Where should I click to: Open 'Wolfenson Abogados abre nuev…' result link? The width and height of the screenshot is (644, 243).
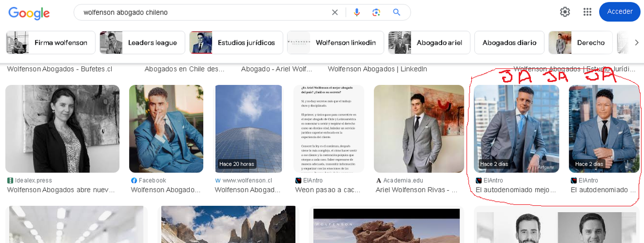click(x=61, y=190)
